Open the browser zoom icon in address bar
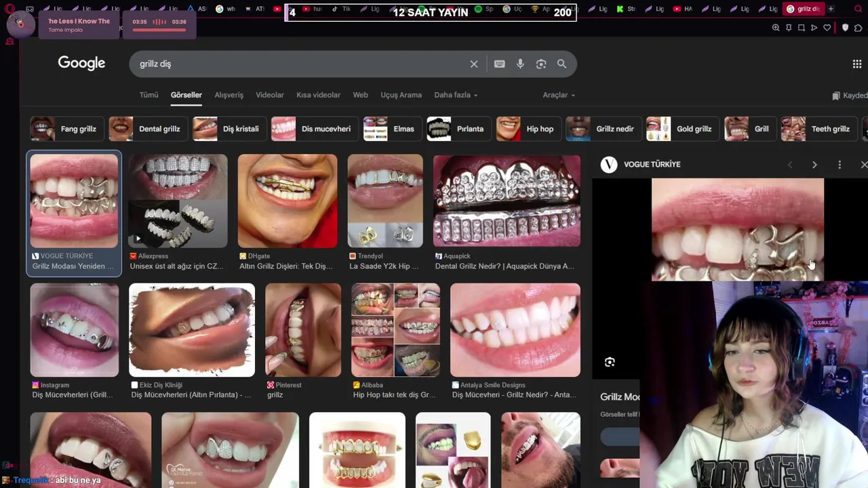The height and width of the screenshot is (488, 868). [776, 28]
